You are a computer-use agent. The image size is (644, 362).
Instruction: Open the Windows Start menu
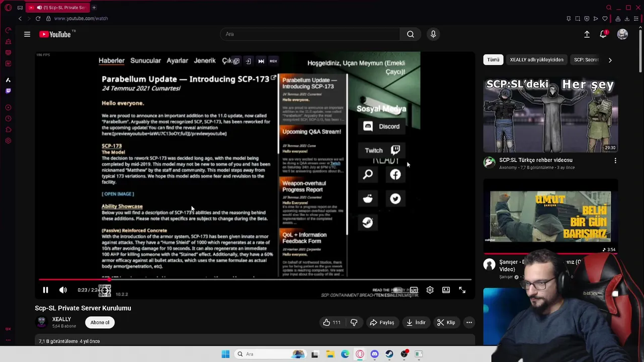click(x=225, y=354)
